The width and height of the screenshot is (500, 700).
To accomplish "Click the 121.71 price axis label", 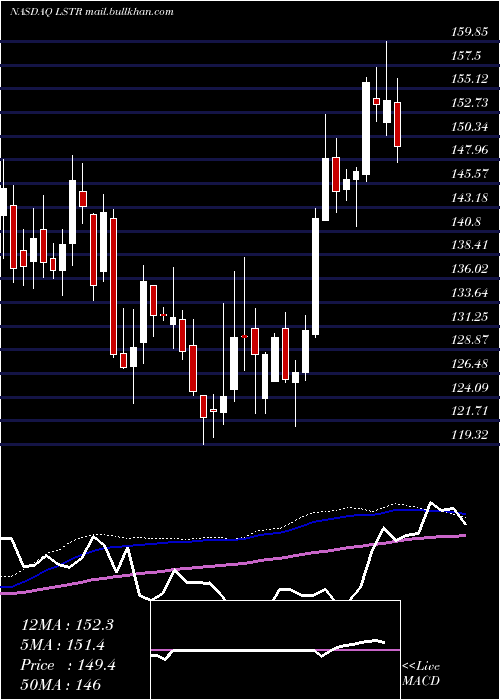I will click(470, 410).
